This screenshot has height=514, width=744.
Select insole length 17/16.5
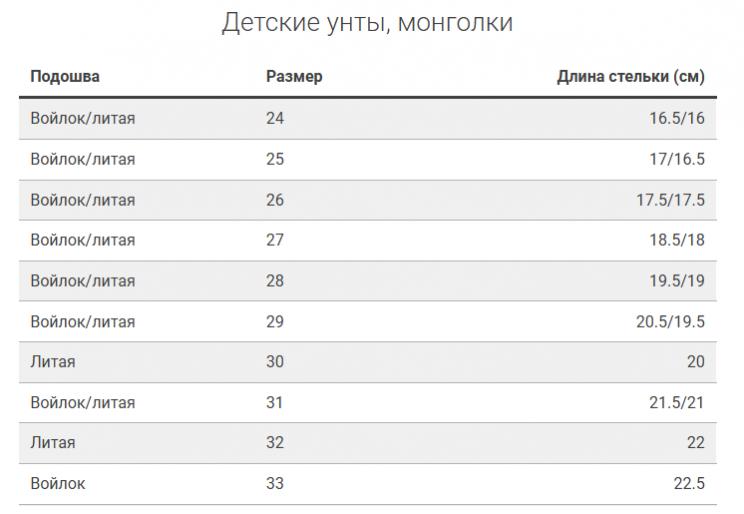click(676, 159)
